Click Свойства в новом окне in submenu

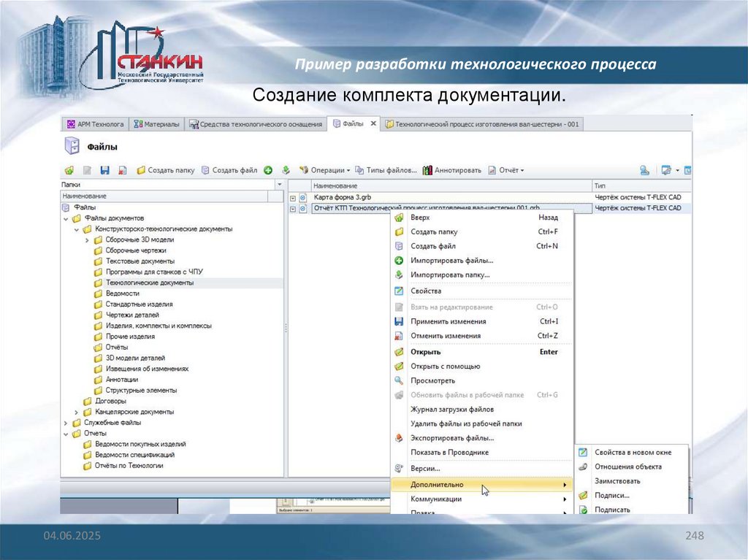(633, 452)
